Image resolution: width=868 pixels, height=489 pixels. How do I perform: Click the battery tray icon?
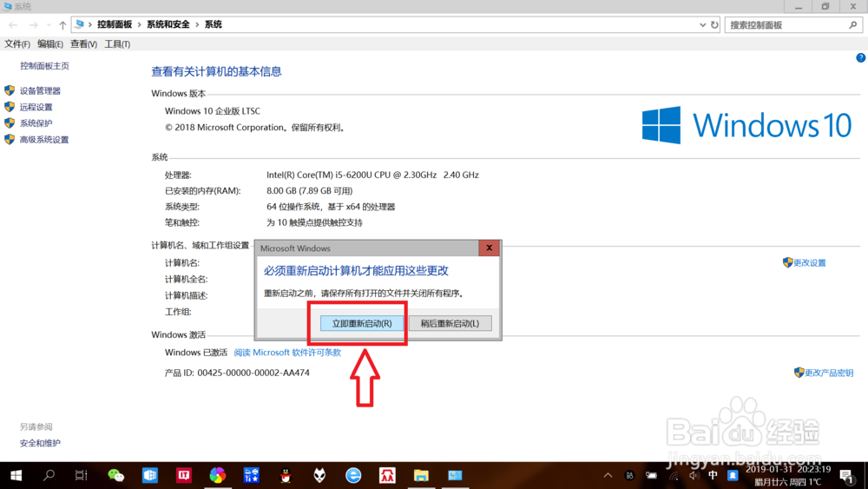pos(652,475)
